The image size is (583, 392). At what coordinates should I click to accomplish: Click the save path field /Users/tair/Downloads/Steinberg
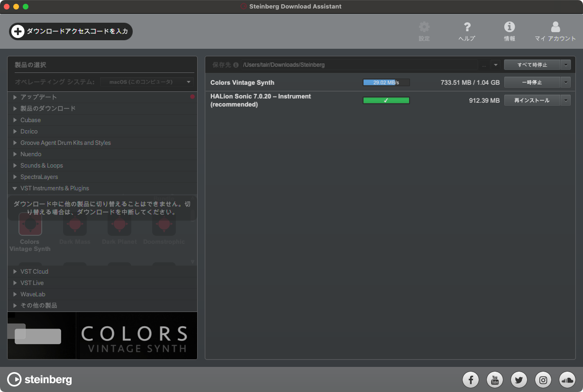pos(359,65)
